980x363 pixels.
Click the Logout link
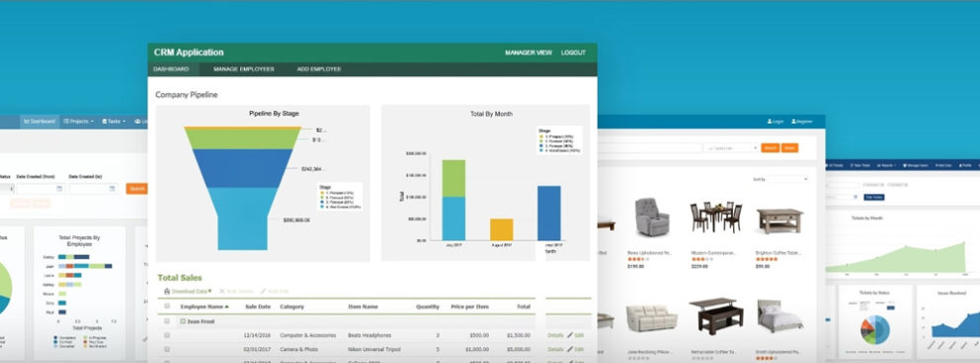573,52
